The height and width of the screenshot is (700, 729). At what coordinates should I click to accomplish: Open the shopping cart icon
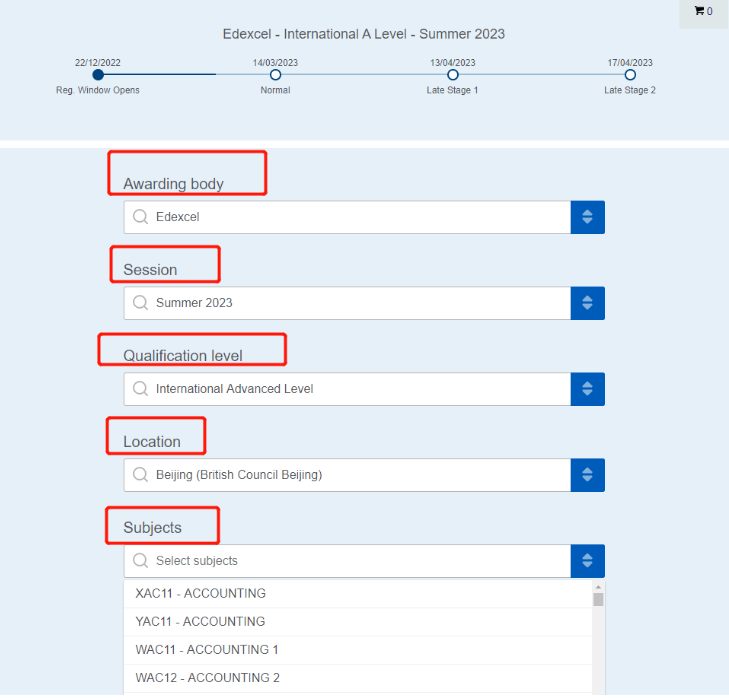click(699, 11)
